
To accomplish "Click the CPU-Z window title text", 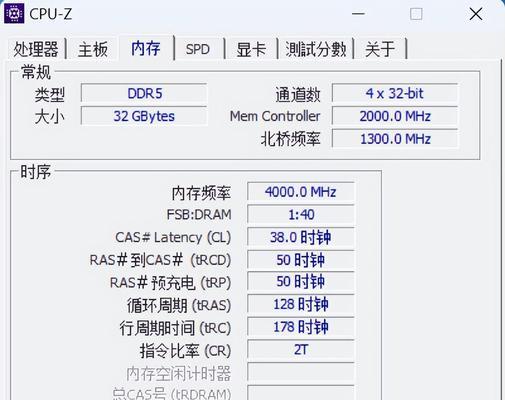I will click(51, 14).
